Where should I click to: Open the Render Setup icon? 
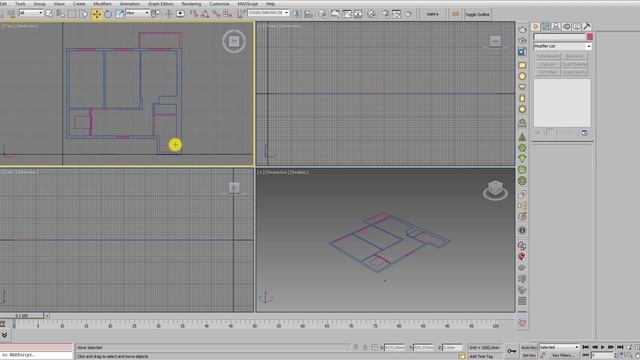tap(385, 14)
